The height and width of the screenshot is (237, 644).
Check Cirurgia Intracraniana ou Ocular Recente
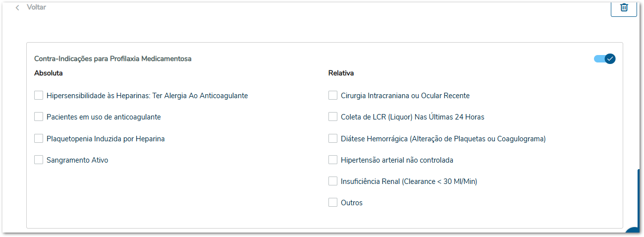[333, 95]
